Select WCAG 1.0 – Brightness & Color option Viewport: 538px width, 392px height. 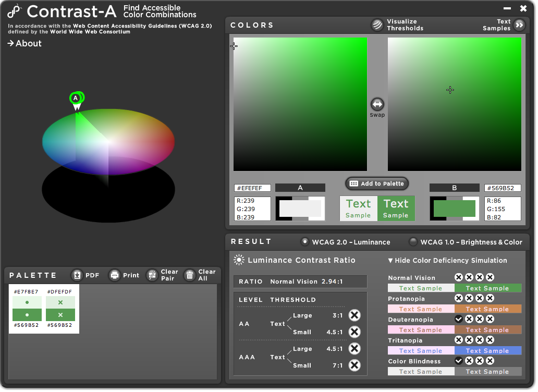point(413,242)
